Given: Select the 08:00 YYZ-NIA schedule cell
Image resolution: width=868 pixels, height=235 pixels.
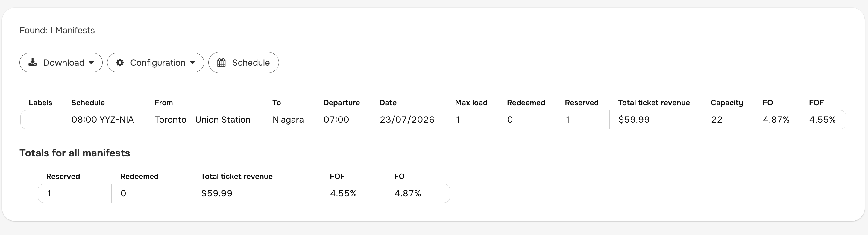Looking at the screenshot, I should (104, 120).
